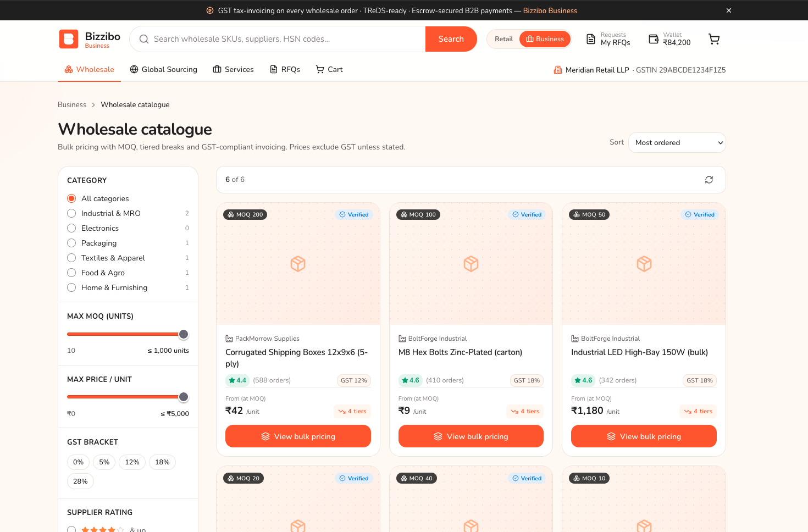This screenshot has height=532, width=808.
Task: Select the Electronics category
Action: click(71, 228)
